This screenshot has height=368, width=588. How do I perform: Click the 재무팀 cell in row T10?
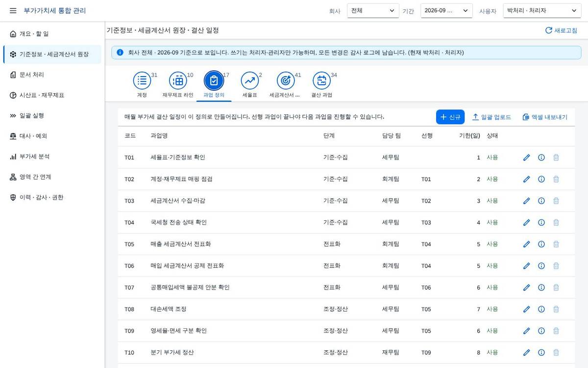click(x=391, y=352)
